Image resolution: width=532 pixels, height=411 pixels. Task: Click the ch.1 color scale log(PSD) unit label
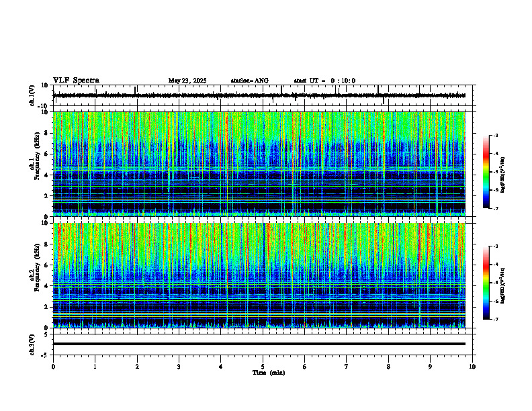503,175
